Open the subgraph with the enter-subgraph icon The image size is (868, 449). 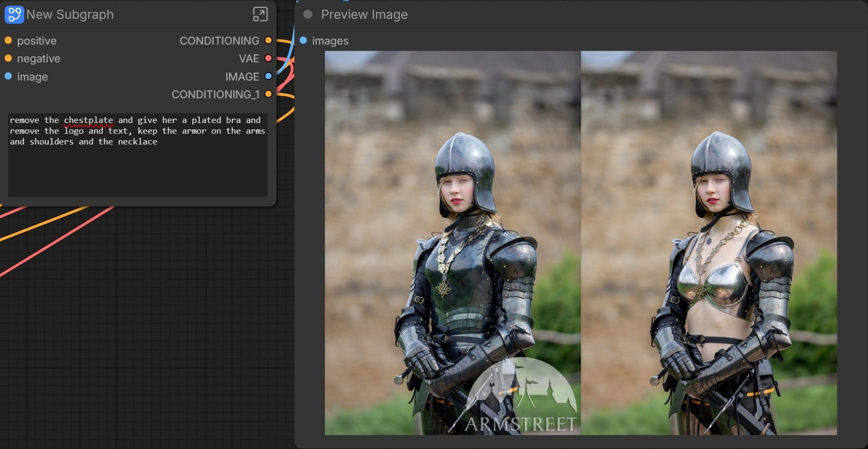260,15
